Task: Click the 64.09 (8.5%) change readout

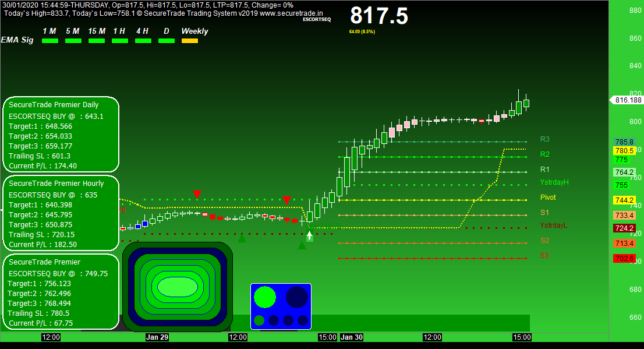Action: [362, 31]
